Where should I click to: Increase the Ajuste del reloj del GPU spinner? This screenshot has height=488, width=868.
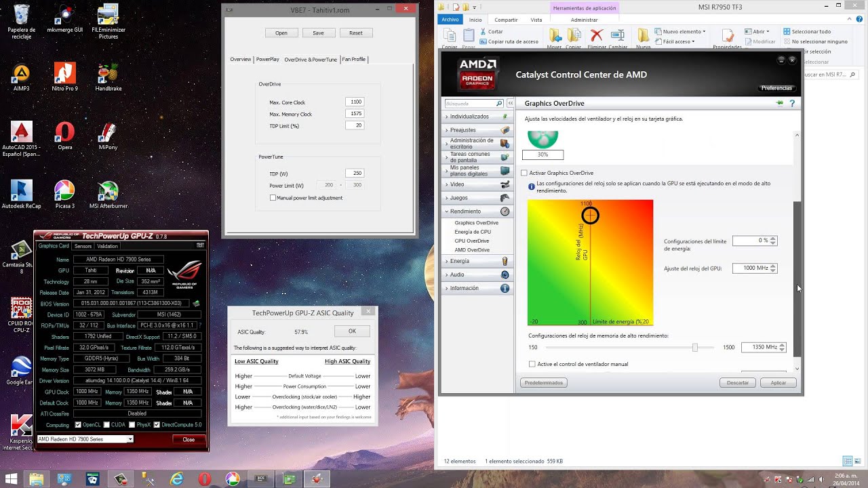774,266
